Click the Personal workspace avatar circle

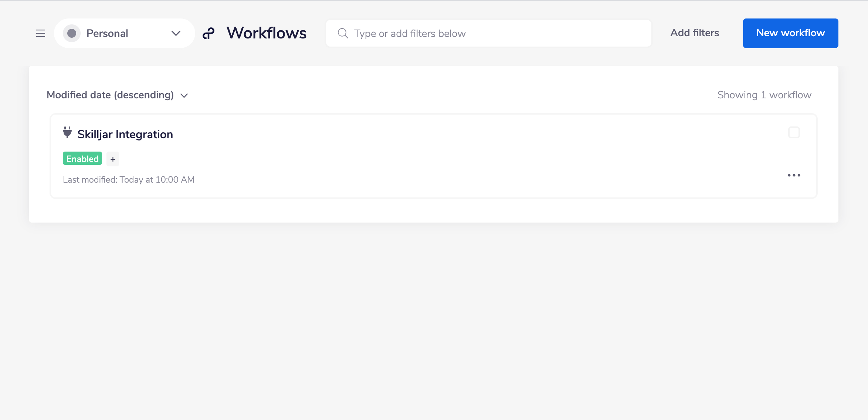click(x=72, y=33)
